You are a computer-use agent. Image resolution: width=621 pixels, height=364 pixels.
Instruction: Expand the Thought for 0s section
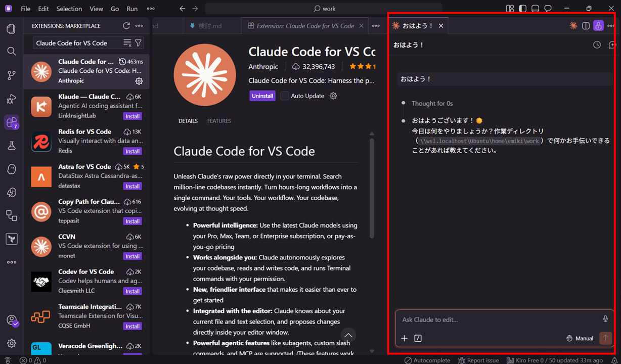click(432, 103)
